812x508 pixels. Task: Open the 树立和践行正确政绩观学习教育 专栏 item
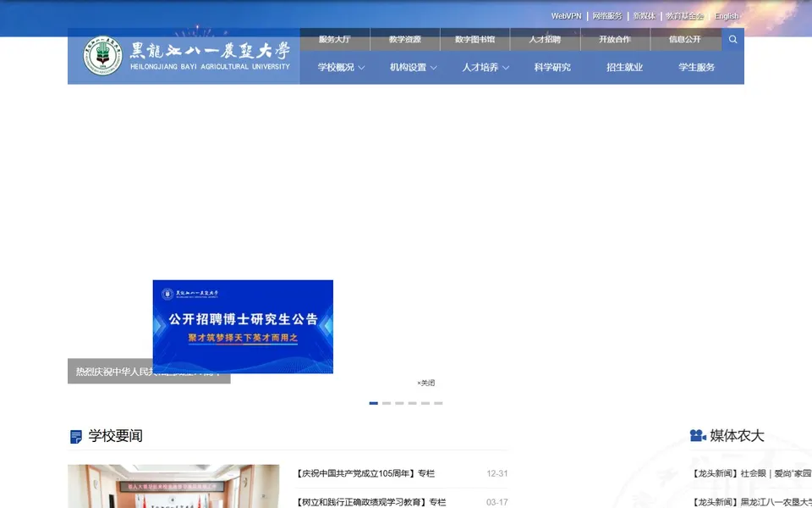[x=370, y=502]
